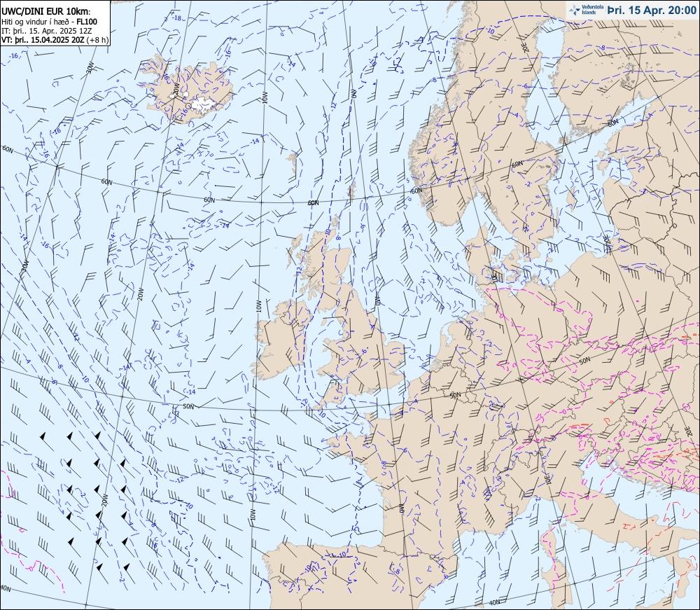Click the Veðurstofa Íslands logo
The image size is (700, 610).
[584, 10]
